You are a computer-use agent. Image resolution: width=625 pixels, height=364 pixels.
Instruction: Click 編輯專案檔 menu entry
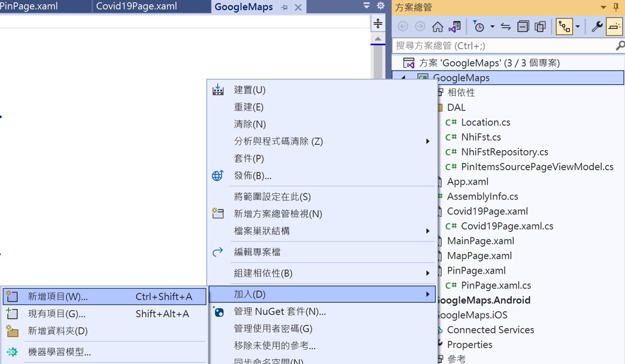tap(321, 252)
